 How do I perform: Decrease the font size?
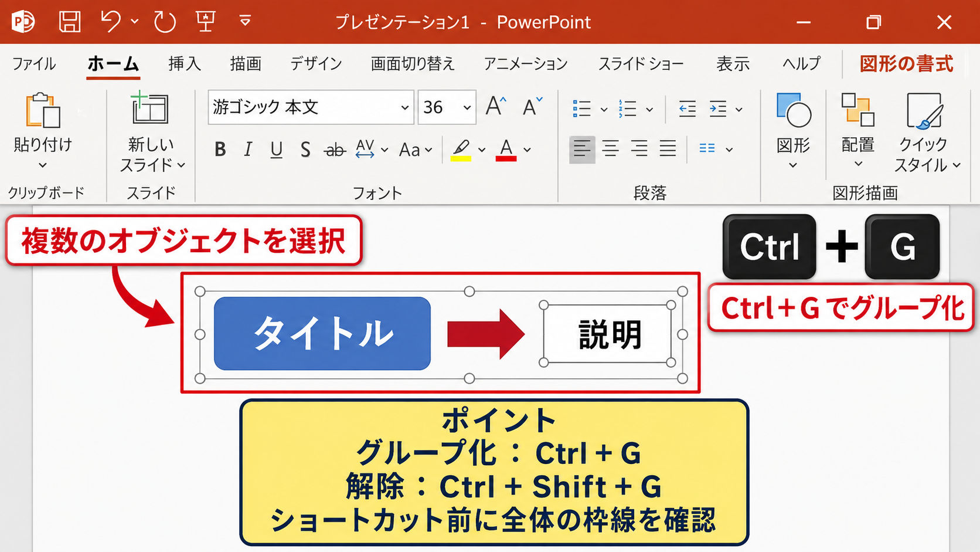coord(532,107)
